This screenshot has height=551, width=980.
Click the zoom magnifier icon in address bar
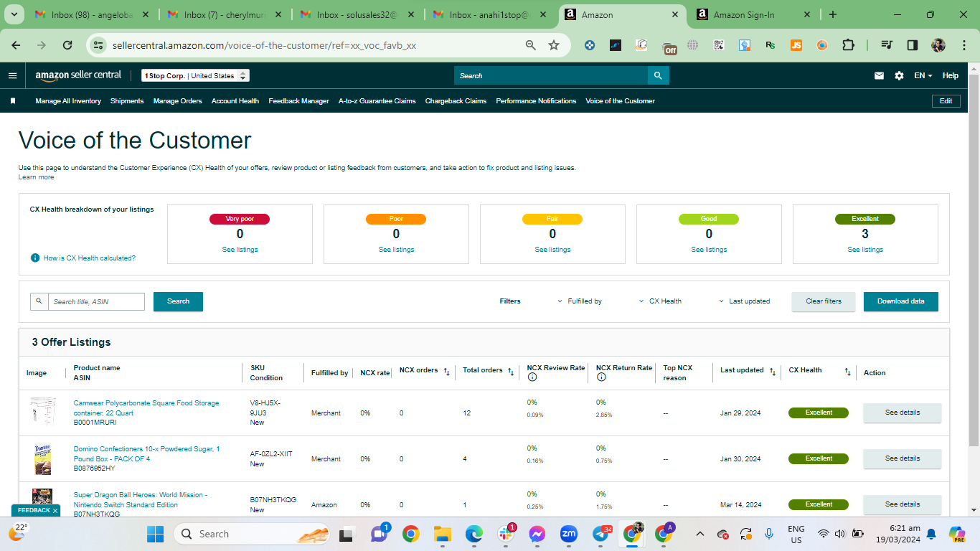tap(531, 45)
